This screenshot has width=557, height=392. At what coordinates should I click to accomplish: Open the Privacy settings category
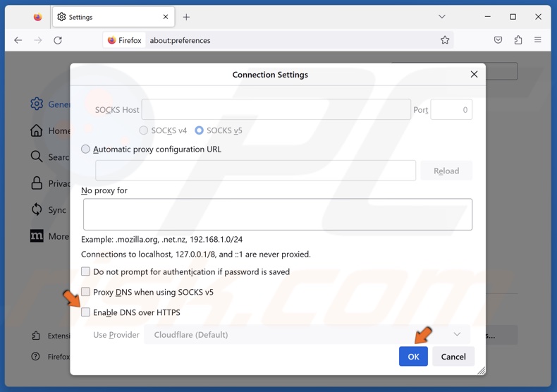coord(50,183)
